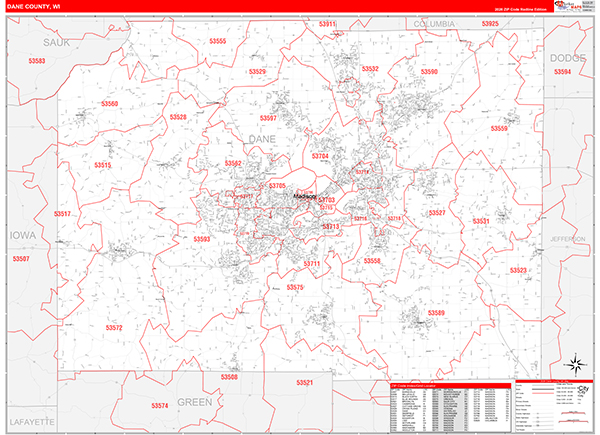Screen dimensions: 600x435
Task: Select ZIP code 53529 label
Action: tap(257, 72)
